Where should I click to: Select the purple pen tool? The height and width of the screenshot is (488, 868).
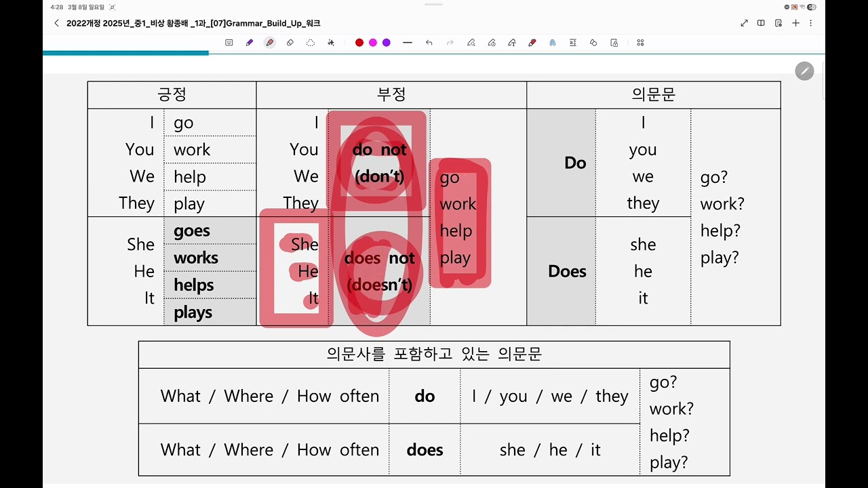click(x=250, y=43)
